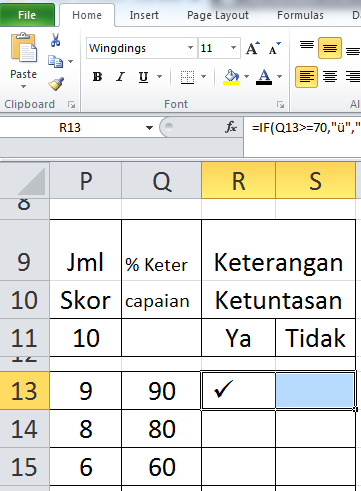
Task: Toggle Bold formatting
Action: click(x=98, y=77)
